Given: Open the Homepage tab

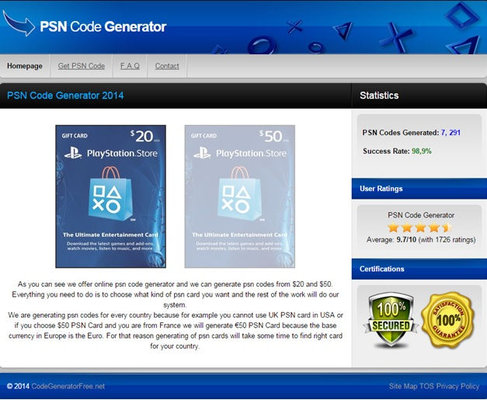Looking at the screenshot, I should point(25,66).
